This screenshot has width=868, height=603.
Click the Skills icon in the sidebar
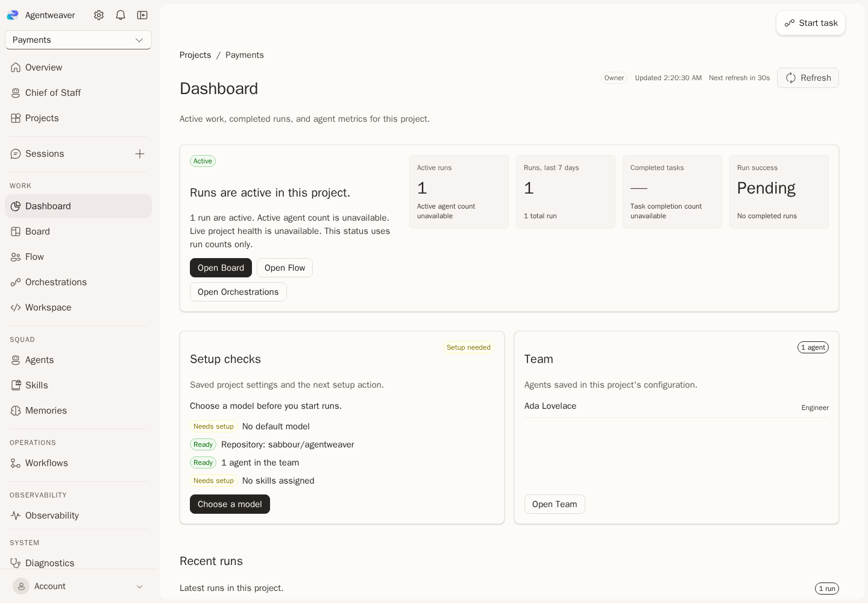[x=16, y=385]
